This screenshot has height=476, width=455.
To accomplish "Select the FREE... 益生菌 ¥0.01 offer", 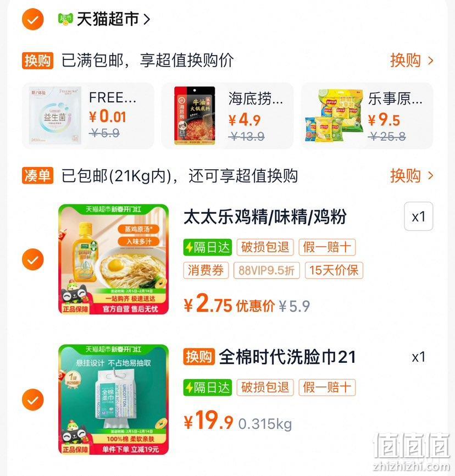I will (x=88, y=115).
